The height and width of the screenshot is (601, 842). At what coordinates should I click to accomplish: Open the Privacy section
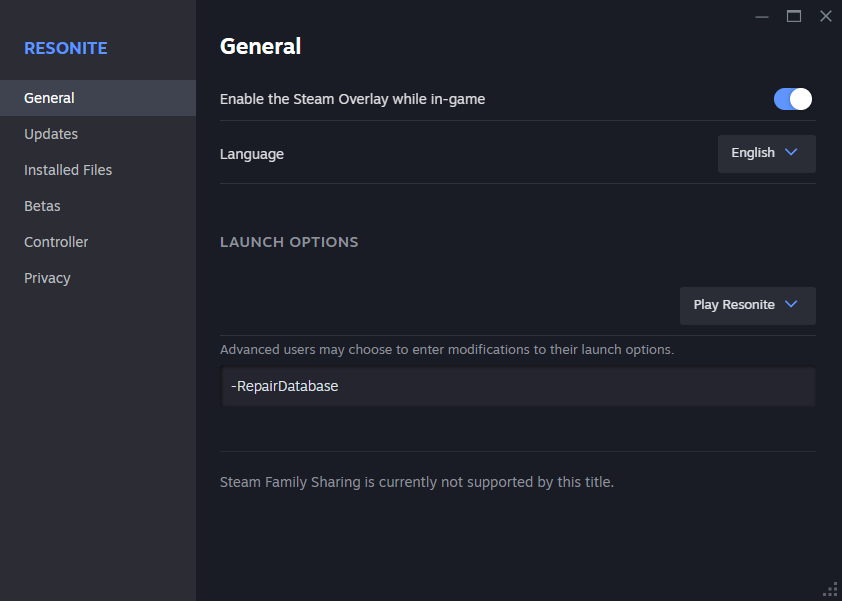[x=47, y=278]
